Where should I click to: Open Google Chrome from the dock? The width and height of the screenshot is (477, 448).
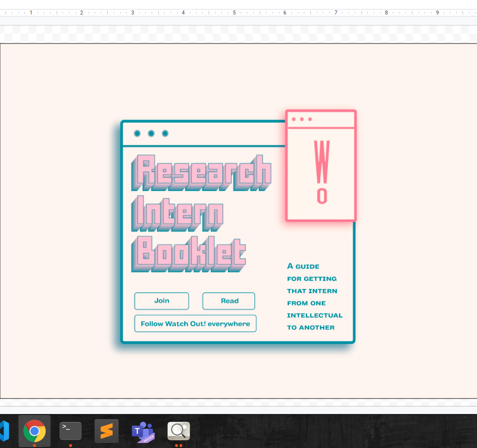pos(35,430)
